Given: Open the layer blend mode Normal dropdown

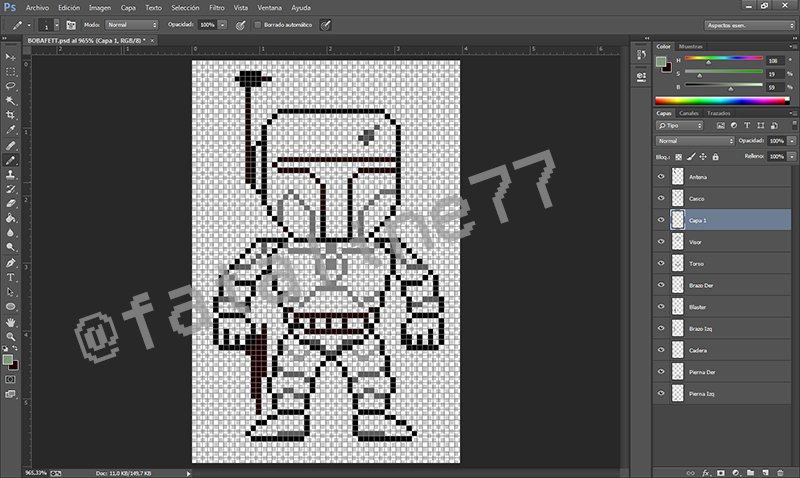Looking at the screenshot, I should pos(695,141).
